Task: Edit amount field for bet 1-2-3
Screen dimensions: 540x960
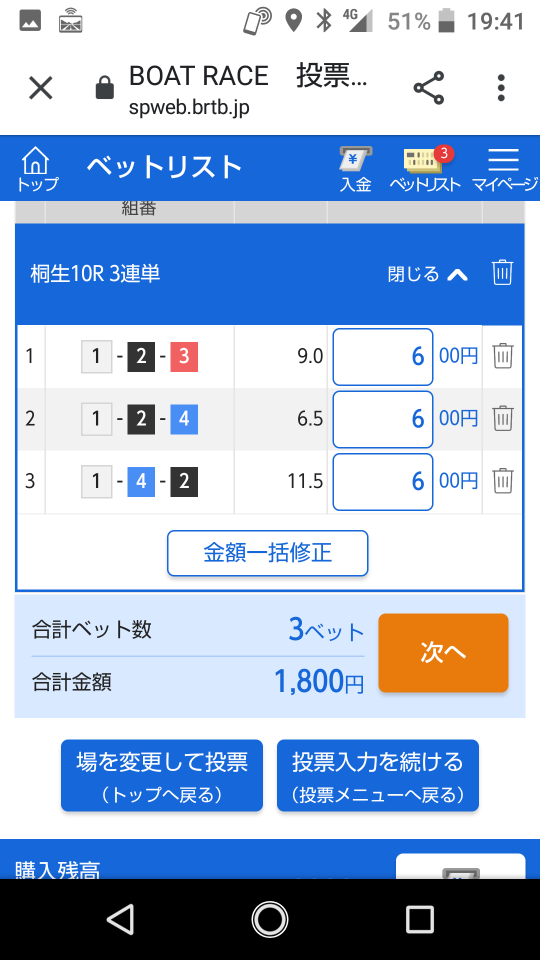Action: (x=383, y=356)
